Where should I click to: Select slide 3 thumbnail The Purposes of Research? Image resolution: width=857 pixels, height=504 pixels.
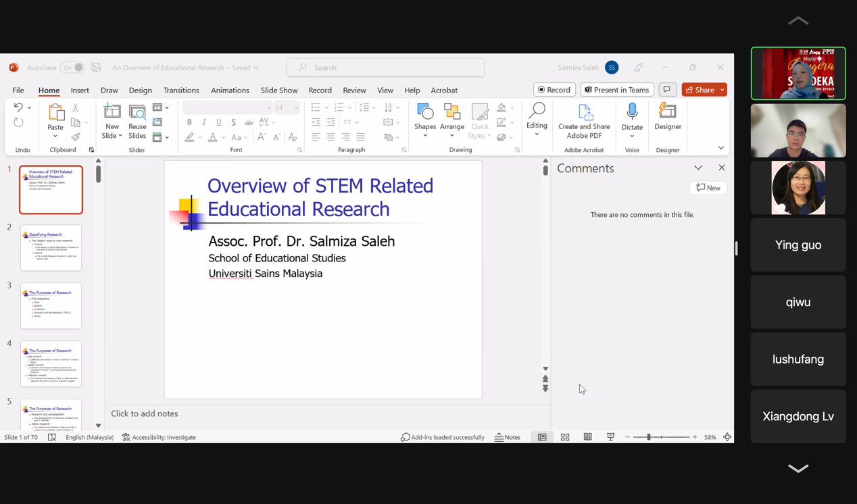coord(51,306)
